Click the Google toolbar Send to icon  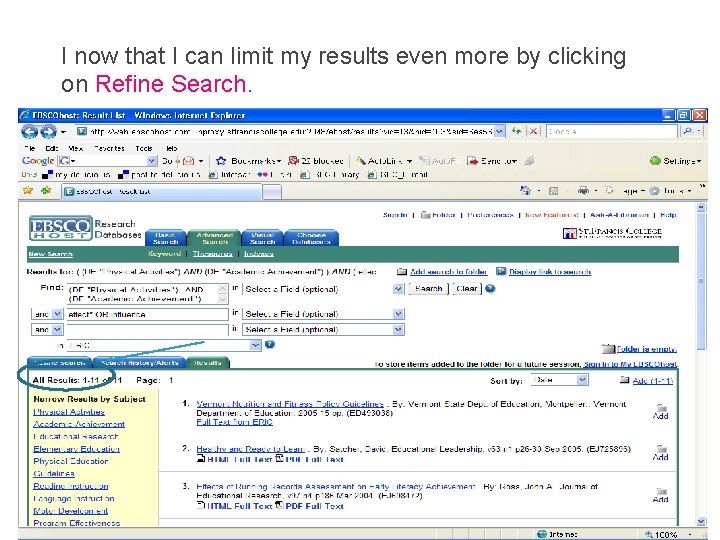coord(472,161)
